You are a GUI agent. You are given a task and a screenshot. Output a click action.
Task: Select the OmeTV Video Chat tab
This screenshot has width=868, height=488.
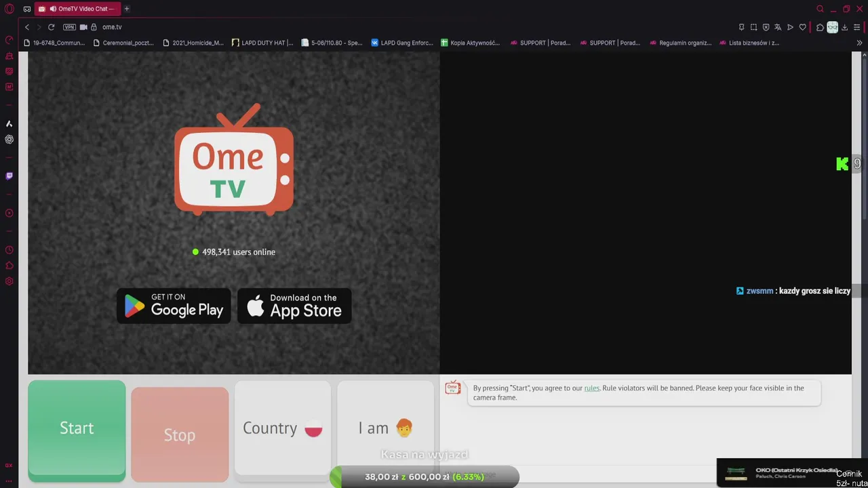tap(77, 9)
